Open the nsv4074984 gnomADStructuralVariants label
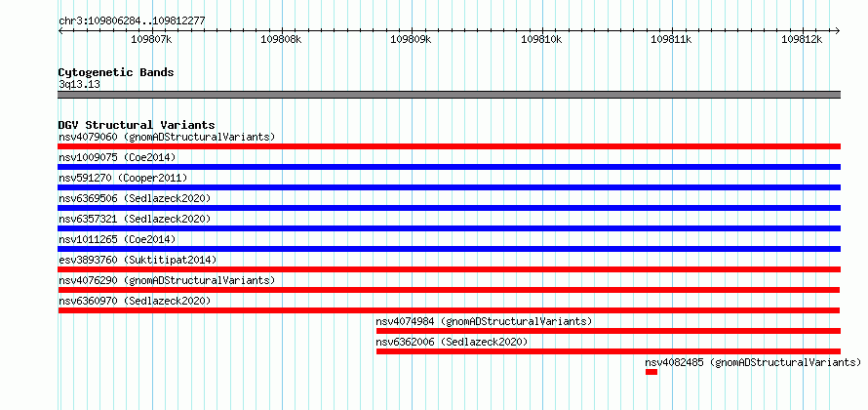 484,321
